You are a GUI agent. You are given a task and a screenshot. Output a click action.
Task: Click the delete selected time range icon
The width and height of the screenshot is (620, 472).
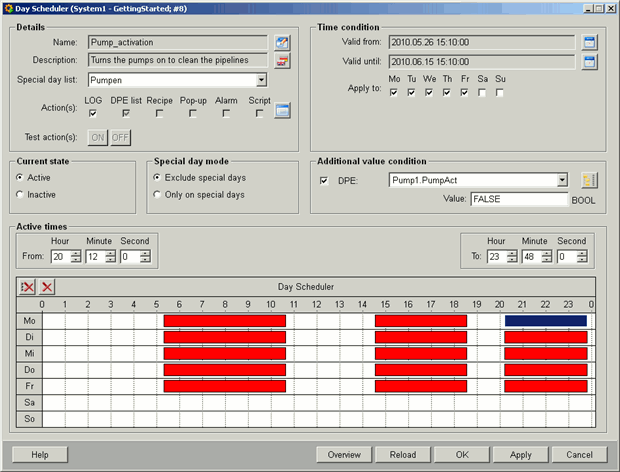click(47, 287)
